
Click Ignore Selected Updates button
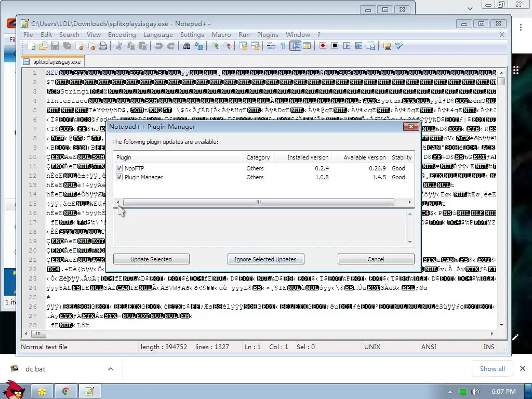pos(265,259)
